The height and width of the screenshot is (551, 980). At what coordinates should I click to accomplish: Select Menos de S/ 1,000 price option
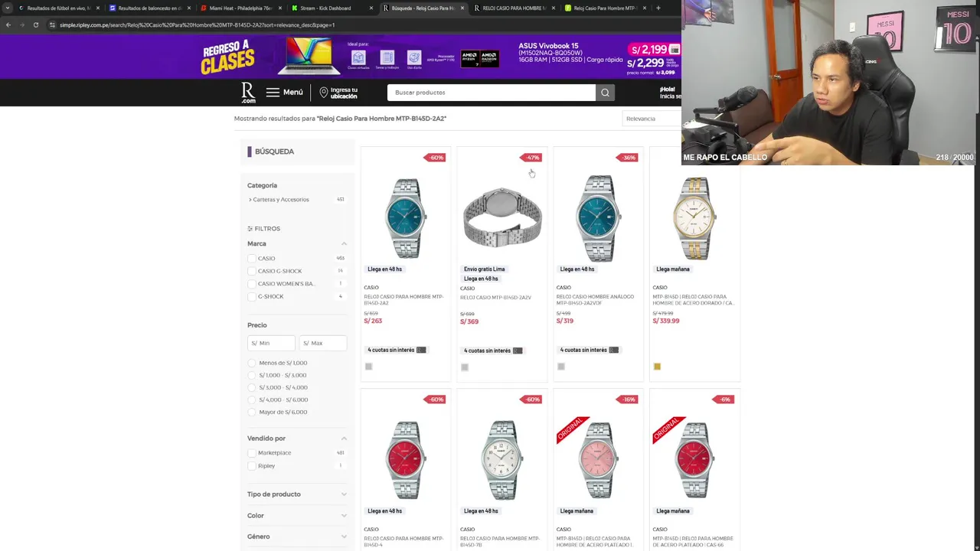pos(252,363)
